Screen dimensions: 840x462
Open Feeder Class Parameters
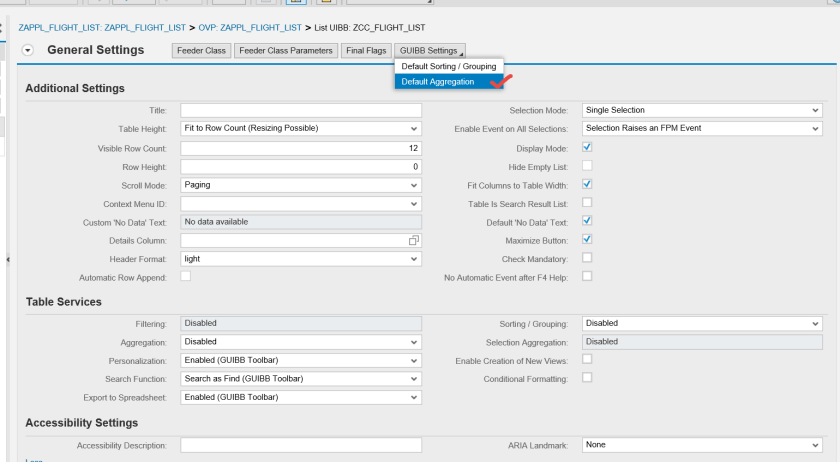tap(286, 50)
